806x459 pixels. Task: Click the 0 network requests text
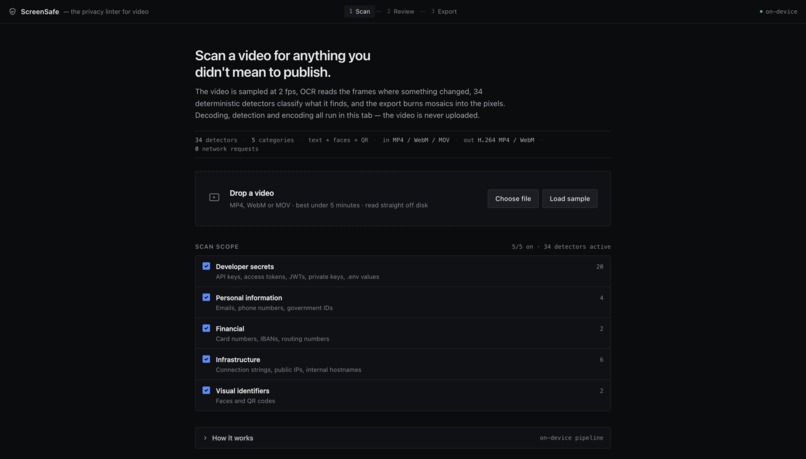click(227, 149)
